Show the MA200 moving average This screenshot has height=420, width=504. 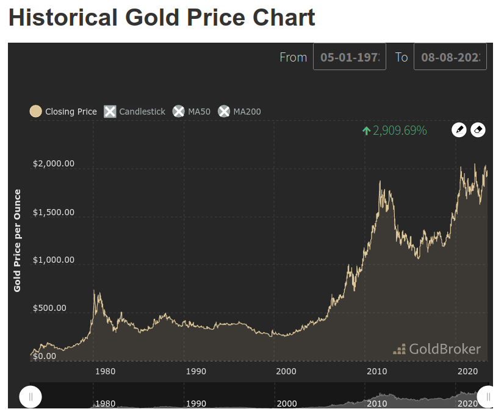pos(240,112)
